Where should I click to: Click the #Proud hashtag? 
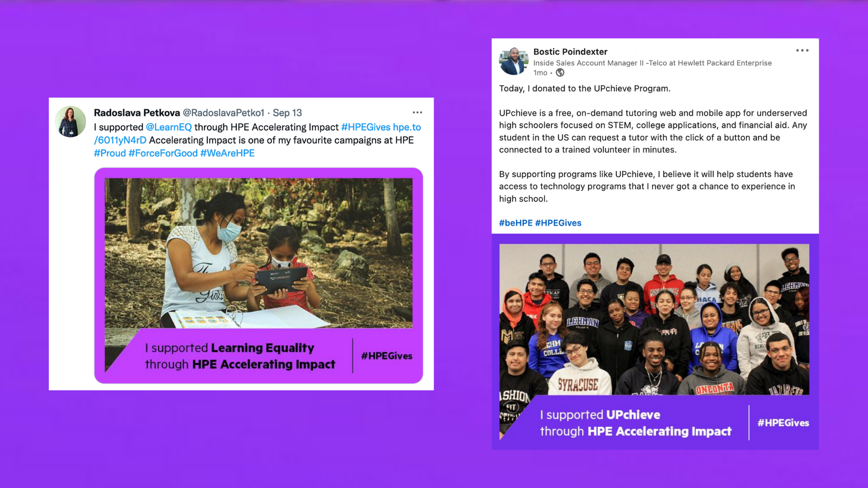tap(110, 153)
